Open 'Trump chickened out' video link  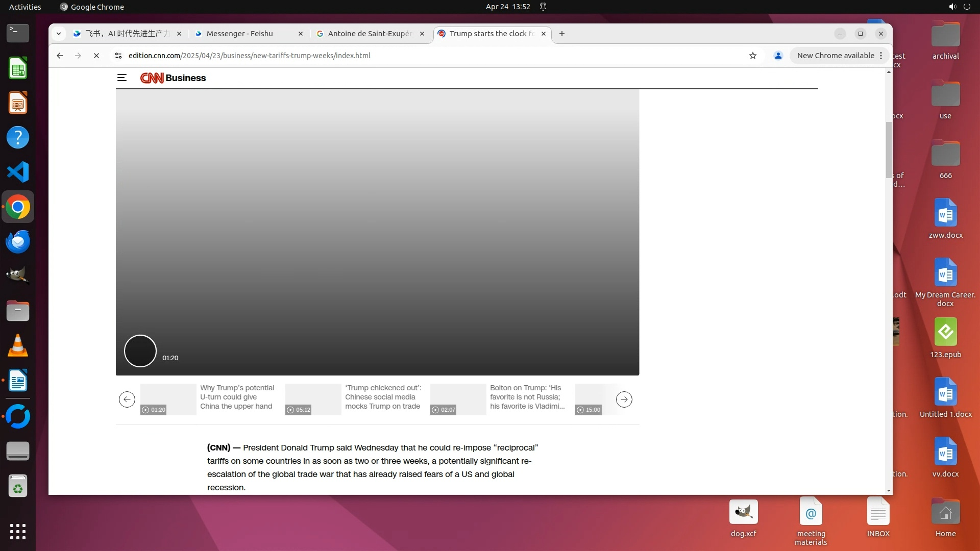click(x=382, y=397)
